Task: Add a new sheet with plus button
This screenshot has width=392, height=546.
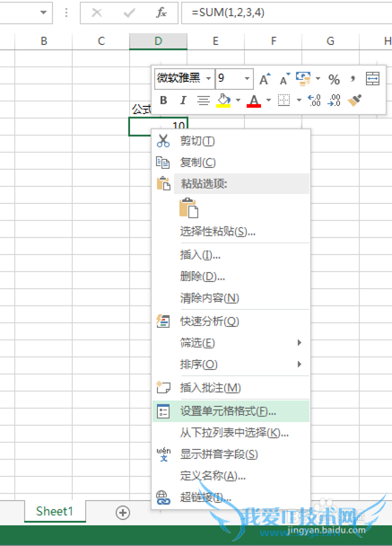Action: coord(123,513)
